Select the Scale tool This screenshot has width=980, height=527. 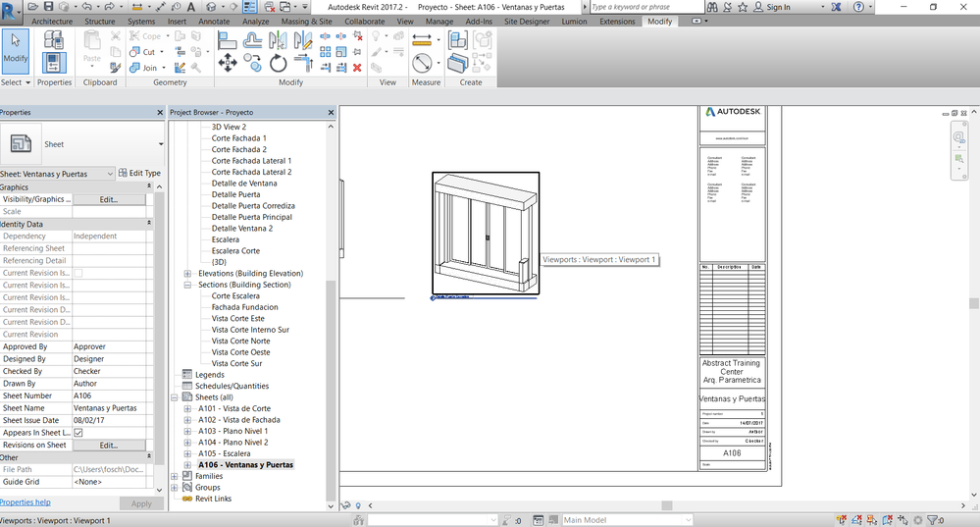(x=341, y=52)
